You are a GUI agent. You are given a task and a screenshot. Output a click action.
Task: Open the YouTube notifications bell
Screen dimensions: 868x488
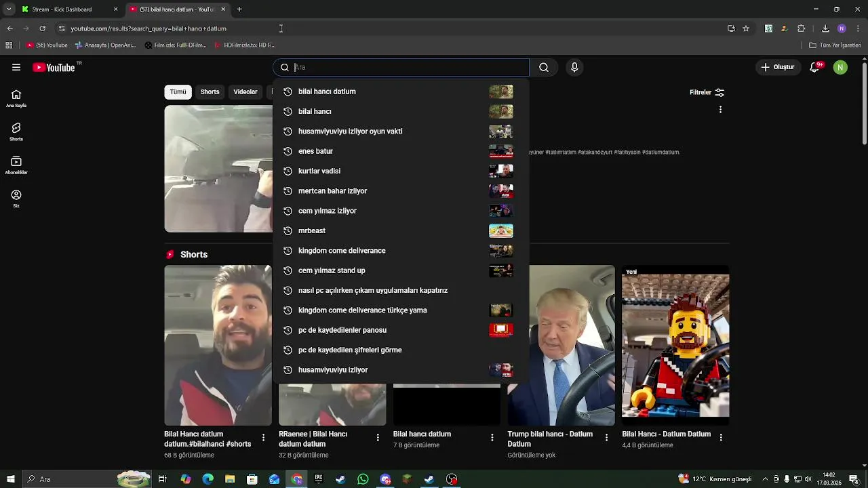click(815, 67)
